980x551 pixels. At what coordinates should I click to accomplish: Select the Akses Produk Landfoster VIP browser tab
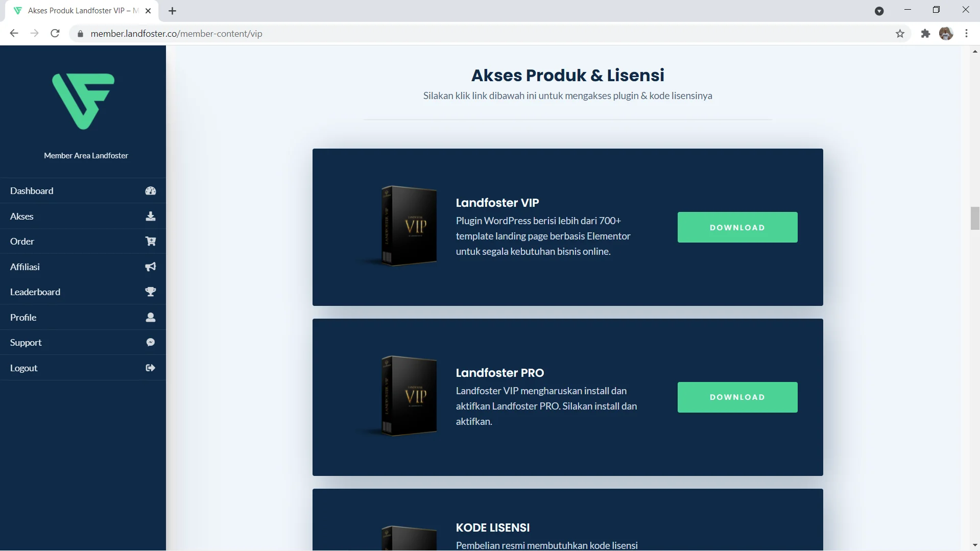(82, 11)
